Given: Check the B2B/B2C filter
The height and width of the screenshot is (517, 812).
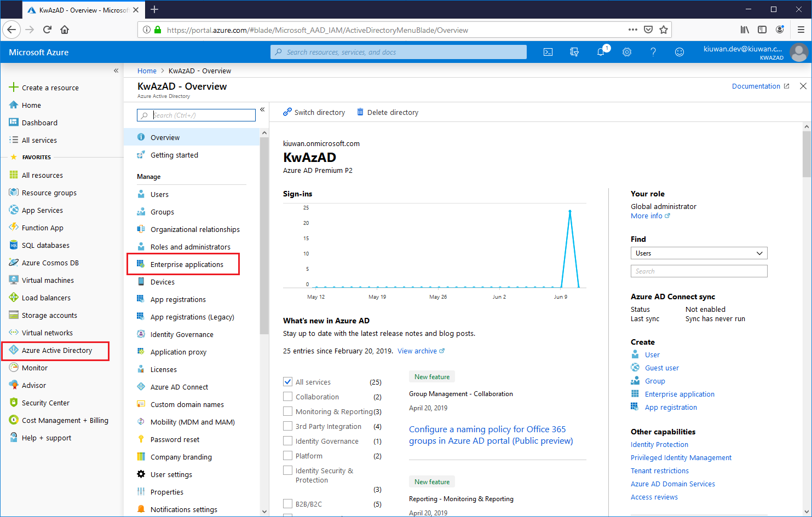Looking at the screenshot, I should click(x=287, y=504).
